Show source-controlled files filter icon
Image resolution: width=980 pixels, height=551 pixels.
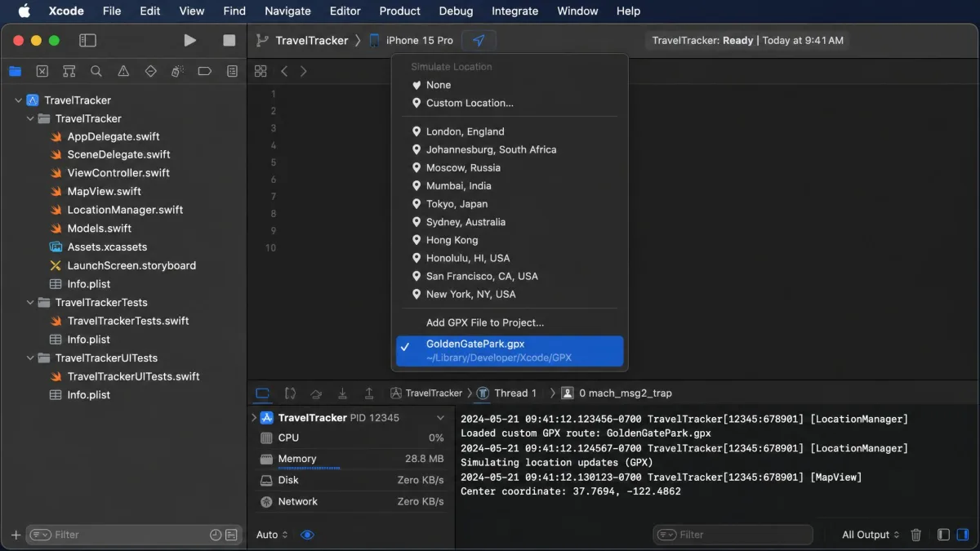click(232, 535)
